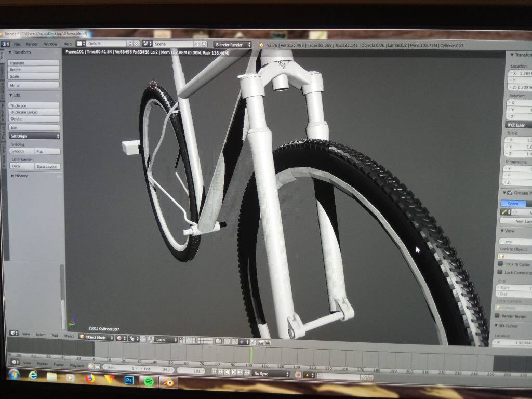The height and width of the screenshot is (399, 532).
Task: Enable Render Border checkbox
Action: coord(497,315)
